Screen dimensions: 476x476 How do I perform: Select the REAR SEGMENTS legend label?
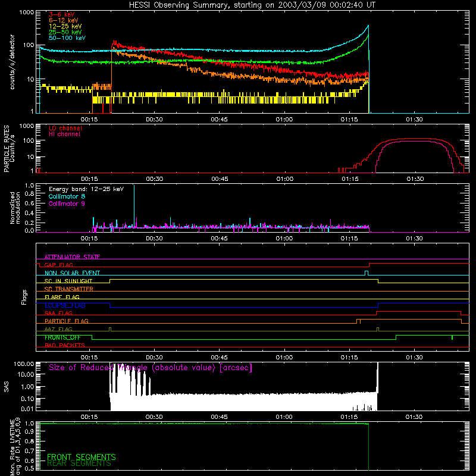point(79,463)
